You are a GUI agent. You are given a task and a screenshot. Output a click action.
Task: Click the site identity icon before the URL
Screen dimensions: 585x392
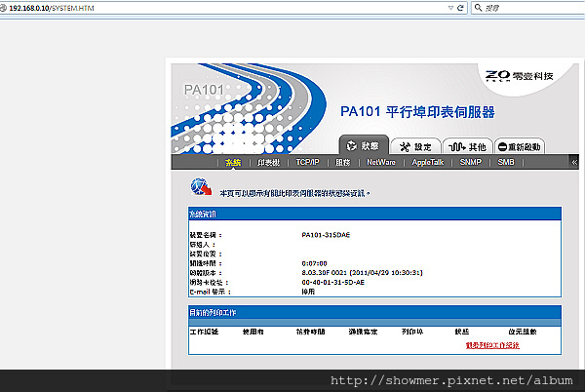[3, 8]
